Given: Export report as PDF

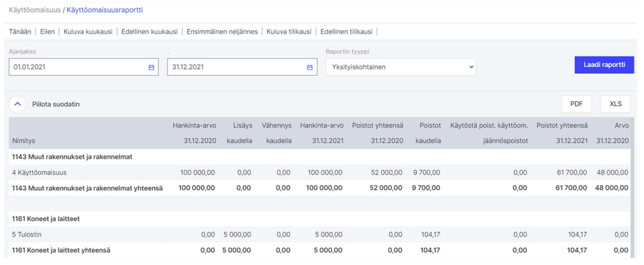Looking at the screenshot, I should pos(576,104).
